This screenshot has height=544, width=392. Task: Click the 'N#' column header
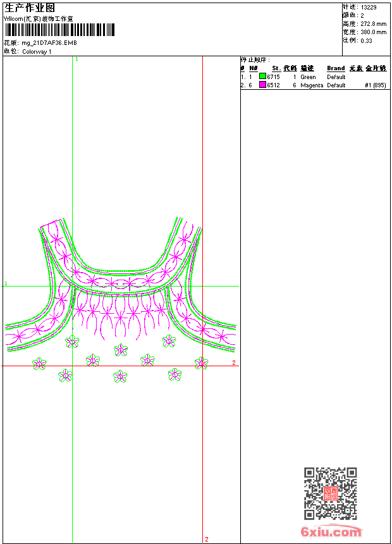254,68
